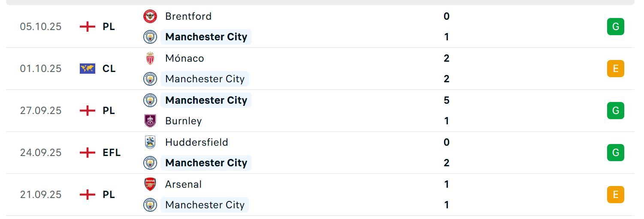Click England flag beside EFL
644x219 pixels.
[x=88, y=153]
